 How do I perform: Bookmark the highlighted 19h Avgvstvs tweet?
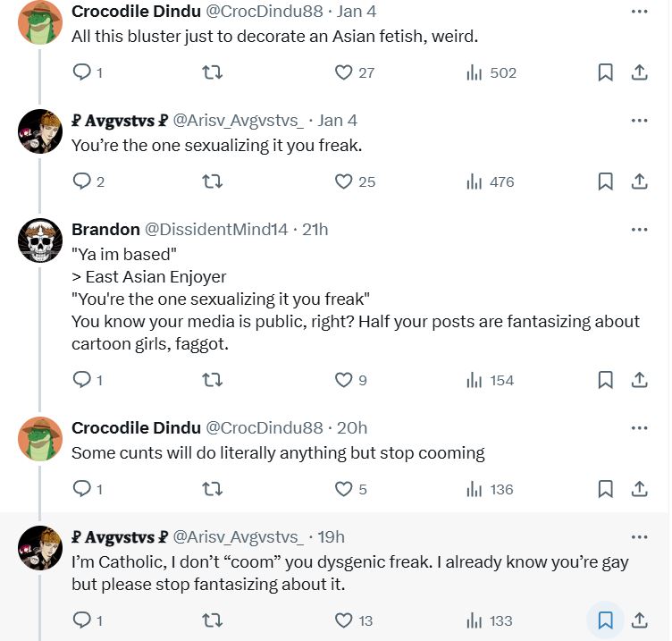click(605, 620)
